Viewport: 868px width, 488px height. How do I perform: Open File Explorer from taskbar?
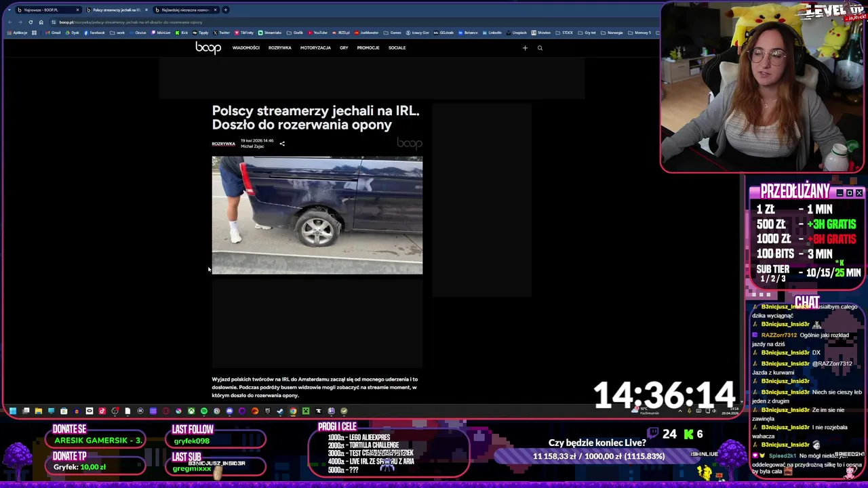(x=39, y=411)
